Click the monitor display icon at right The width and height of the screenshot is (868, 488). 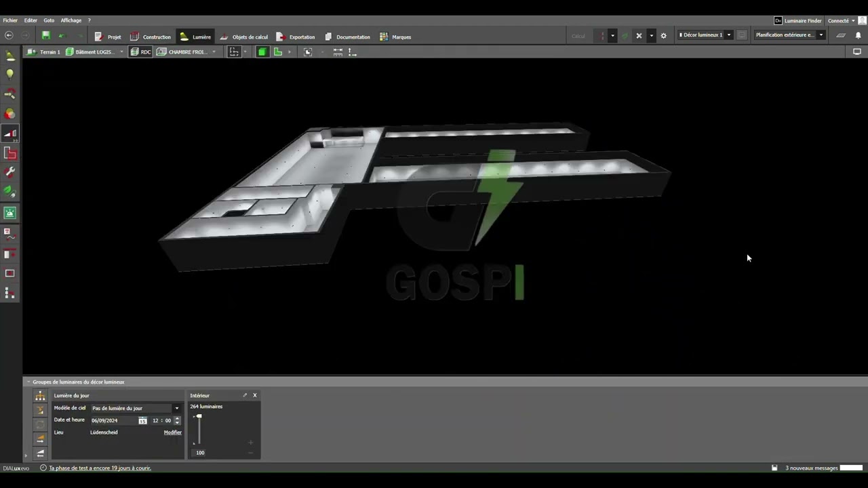tap(857, 52)
